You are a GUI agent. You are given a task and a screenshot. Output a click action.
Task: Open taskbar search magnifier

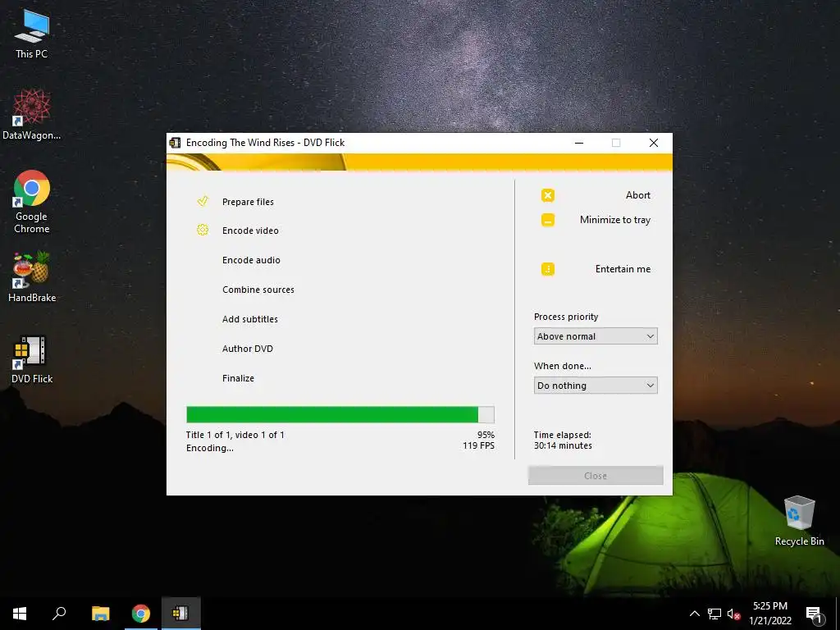[59, 614]
